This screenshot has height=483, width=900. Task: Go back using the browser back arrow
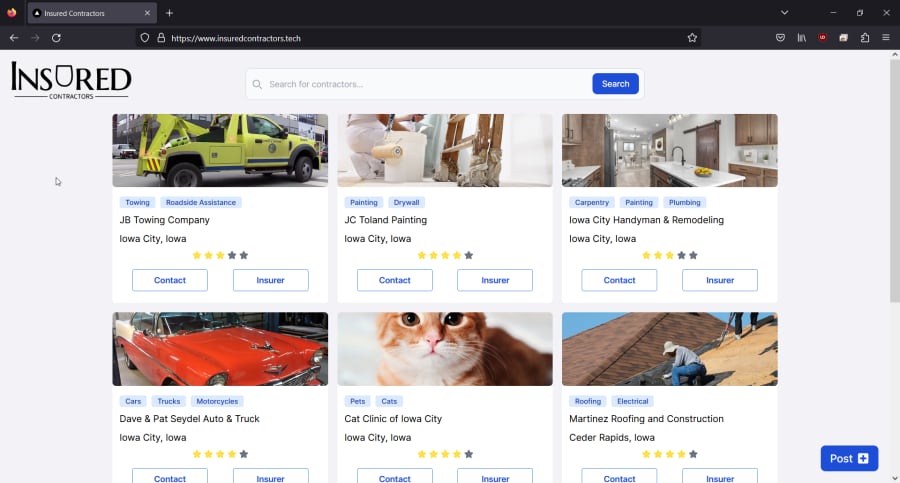pyautogui.click(x=14, y=38)
